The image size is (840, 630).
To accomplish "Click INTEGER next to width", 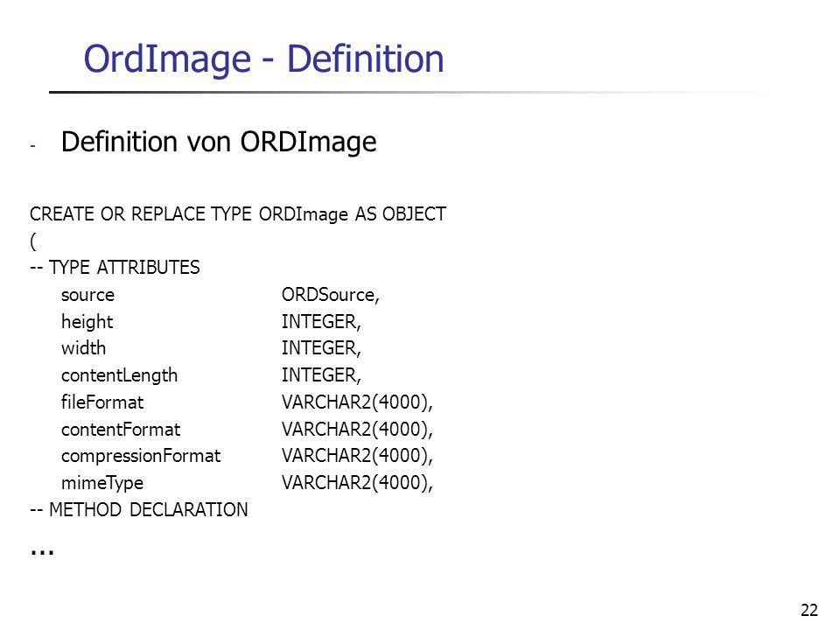I will pos(321,348).
